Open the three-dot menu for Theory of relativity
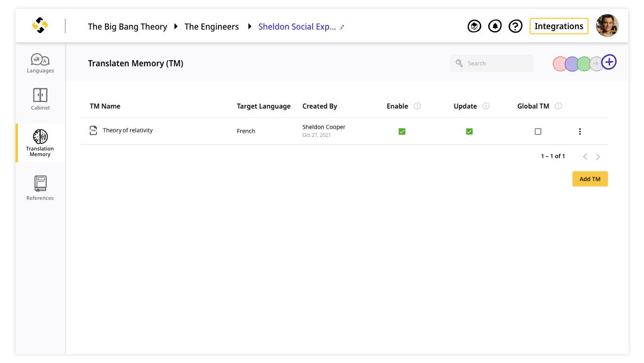 [580, 132]
